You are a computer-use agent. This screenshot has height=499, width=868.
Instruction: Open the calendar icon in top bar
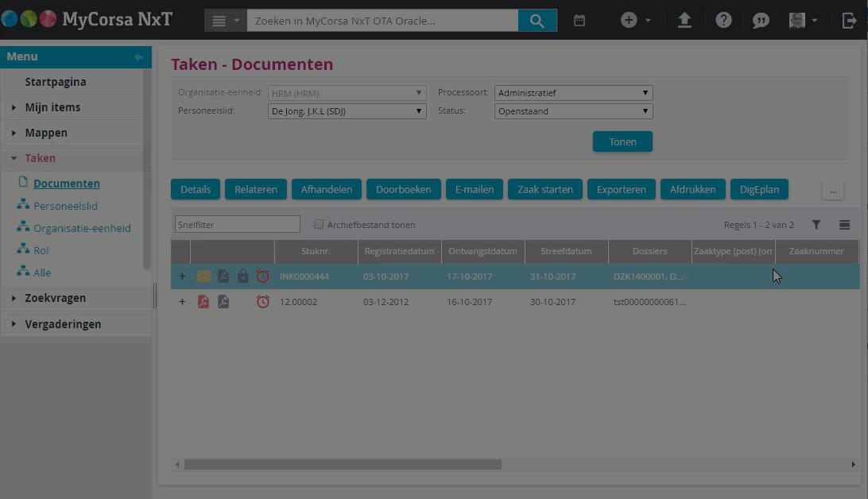tap(579, 21)
